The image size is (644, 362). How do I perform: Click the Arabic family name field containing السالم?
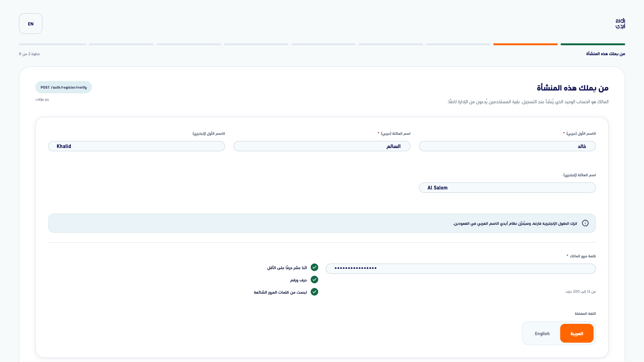coord(322,146)
